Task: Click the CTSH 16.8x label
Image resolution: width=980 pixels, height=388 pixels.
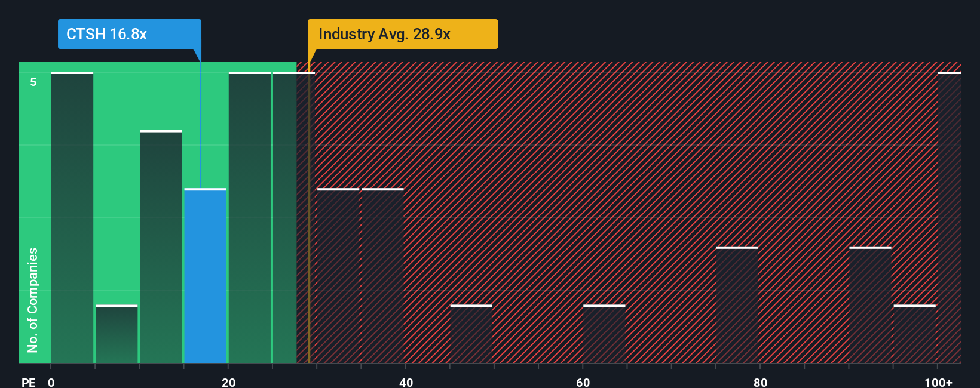Action: [129, 34]
